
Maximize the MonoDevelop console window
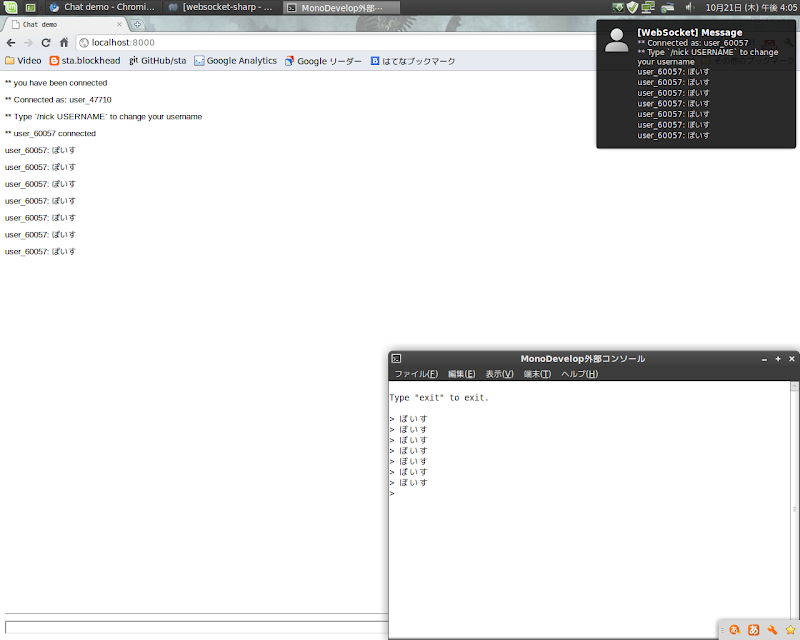(x=778, y=359)
